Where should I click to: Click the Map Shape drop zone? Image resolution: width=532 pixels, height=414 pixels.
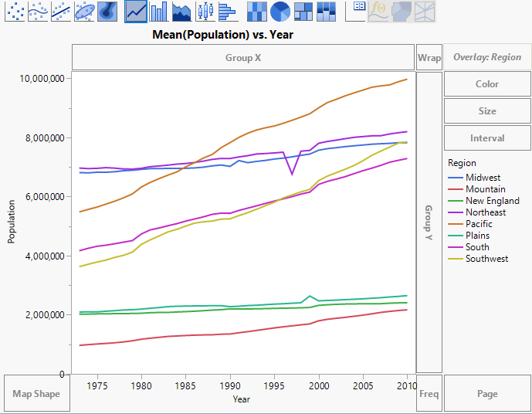coord(37,394)
